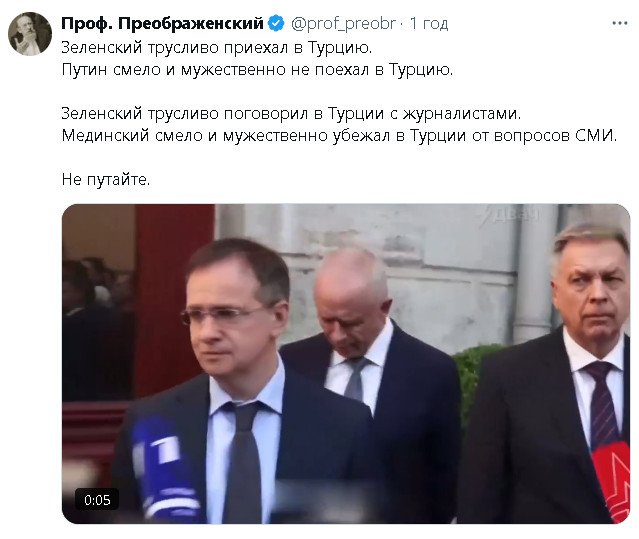Click the red microphone at video edge
This screenshot has width=639, height=539.
611,483
